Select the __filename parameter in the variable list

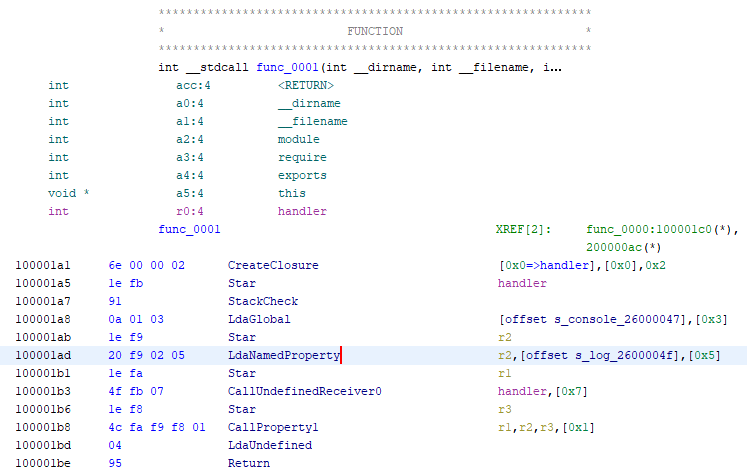[313, 121]
